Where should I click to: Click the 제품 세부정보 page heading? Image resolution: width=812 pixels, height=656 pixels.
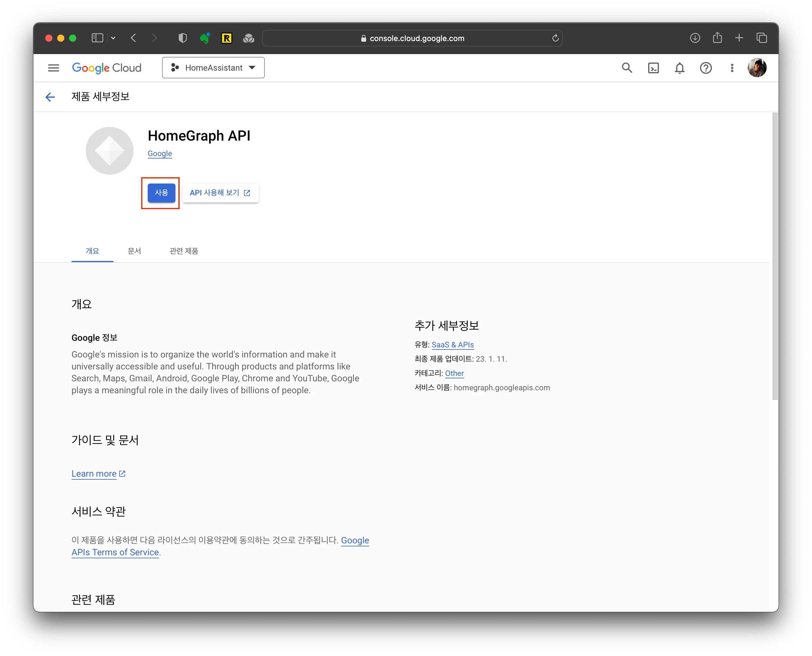pos(100,97)
